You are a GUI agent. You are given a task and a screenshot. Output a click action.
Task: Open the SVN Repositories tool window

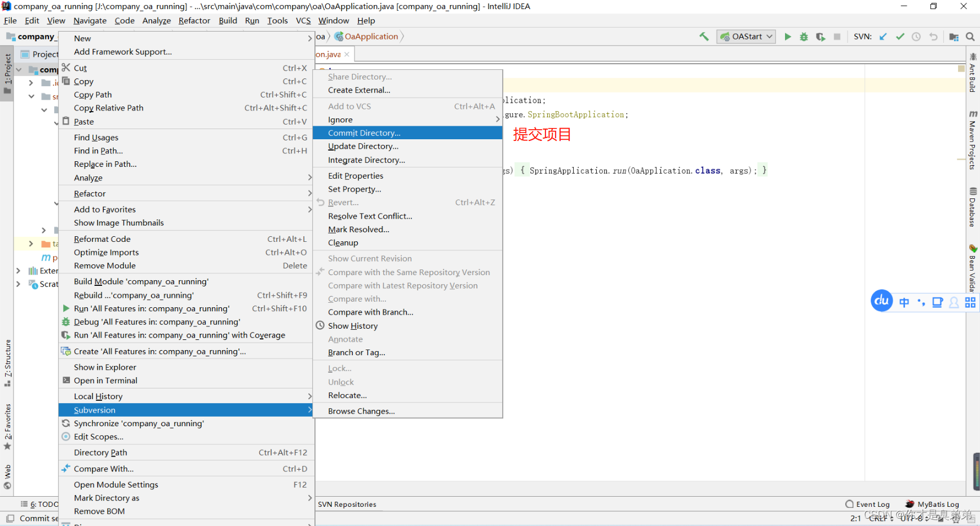coord(347,504)
